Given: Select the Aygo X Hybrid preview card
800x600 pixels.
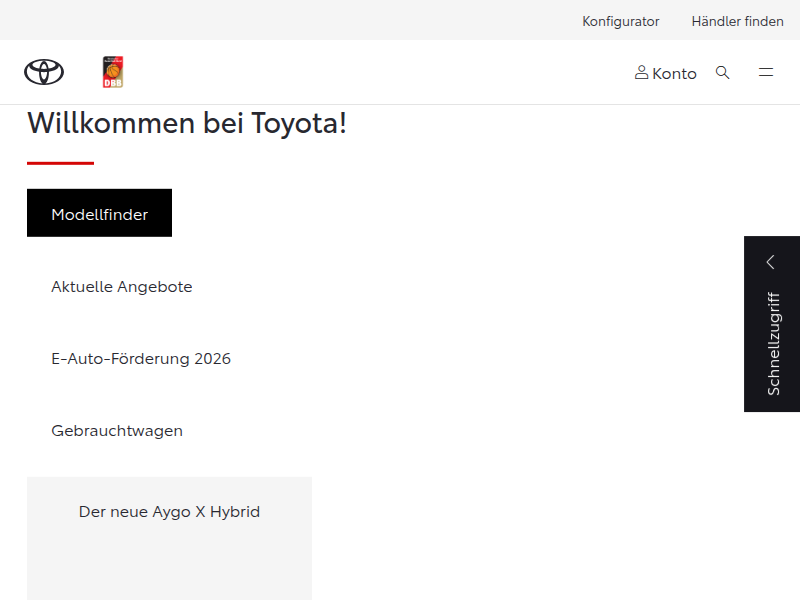Looking at the screenshot, I should click(x=169, y=538).
